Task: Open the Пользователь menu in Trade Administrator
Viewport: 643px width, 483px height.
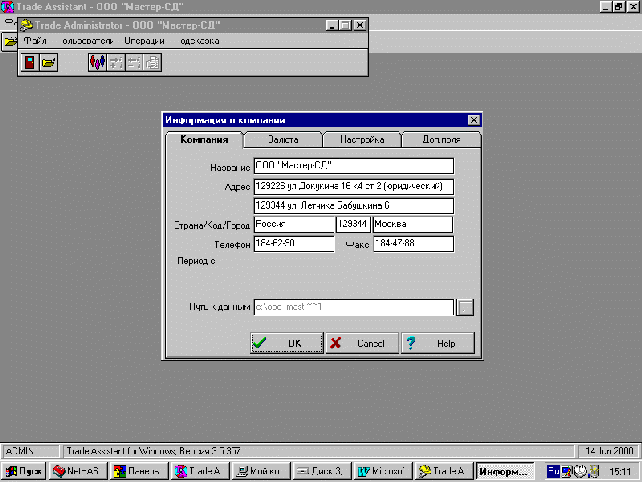Action: [87, 41]
